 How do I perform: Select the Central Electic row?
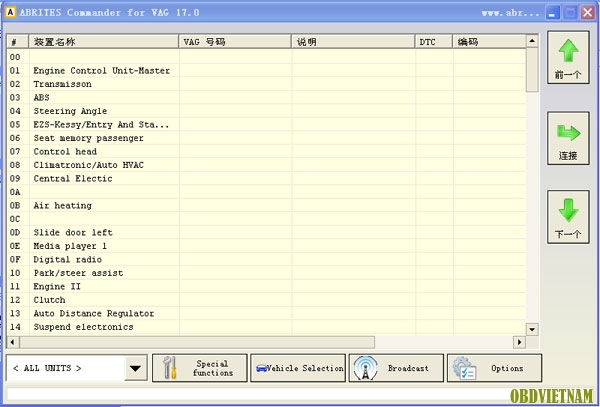point(266,178)
